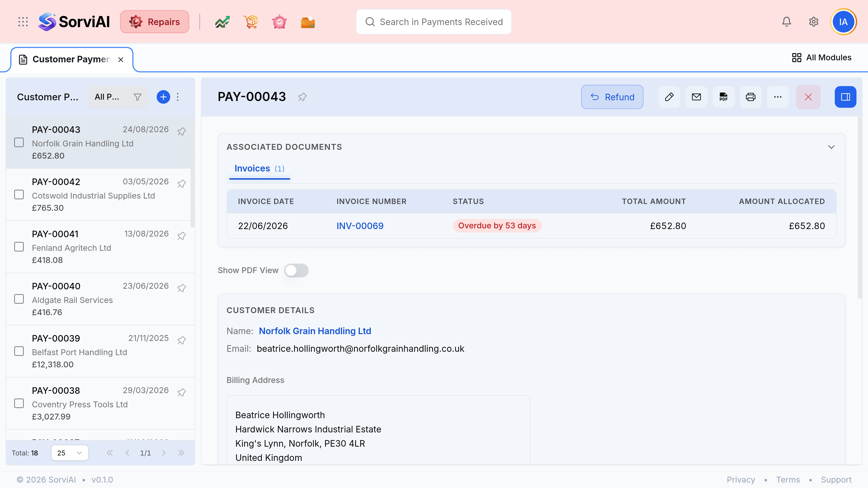Open the orange wallet module icon

pyautogui.click(x=308, y=22)
